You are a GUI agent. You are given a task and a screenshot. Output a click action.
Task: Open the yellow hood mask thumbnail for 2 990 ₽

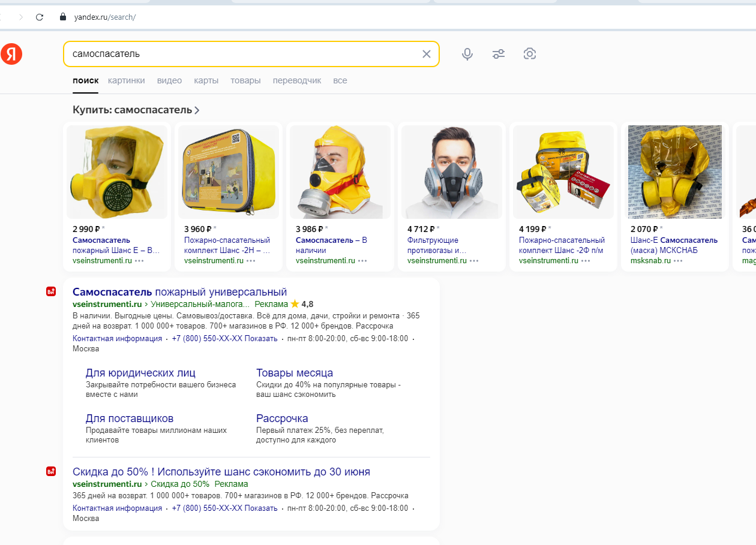117,172
